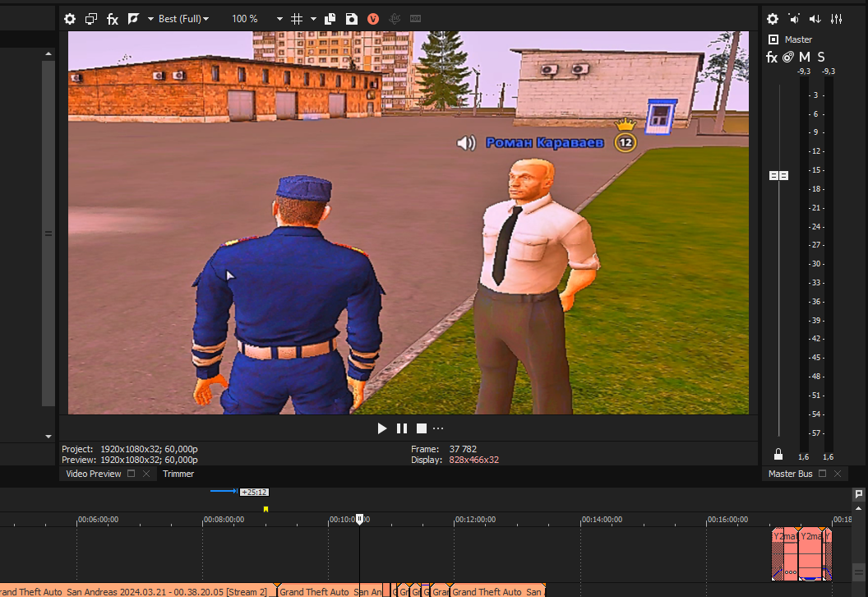Toggle Split Screen View in preview toolbar
The image size is (868, 597).
tap(133, 19)
